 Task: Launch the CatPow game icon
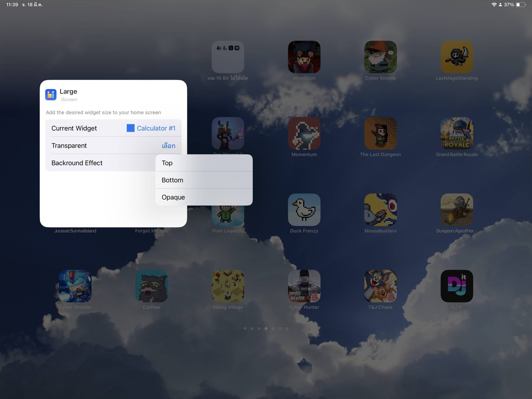point(151,286)
